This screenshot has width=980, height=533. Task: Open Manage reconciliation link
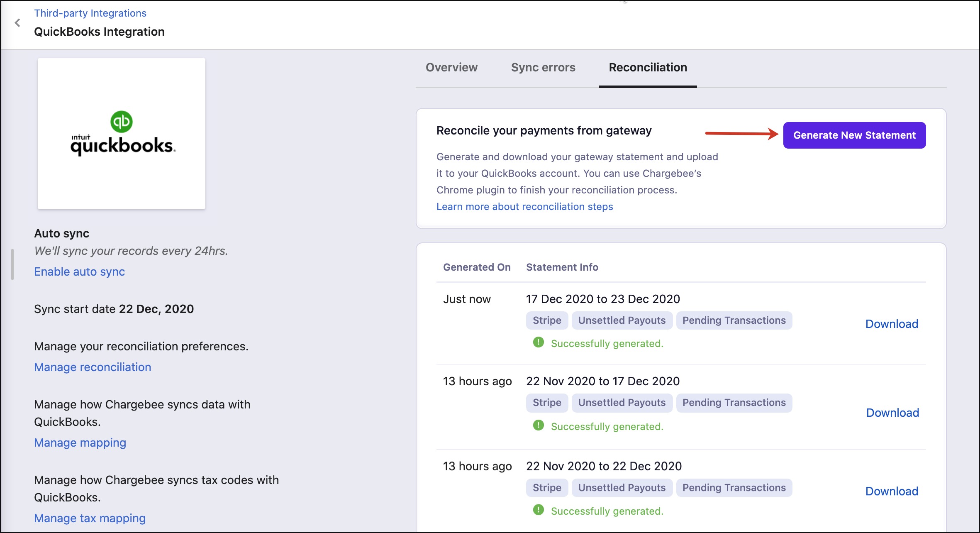[93, 367]
